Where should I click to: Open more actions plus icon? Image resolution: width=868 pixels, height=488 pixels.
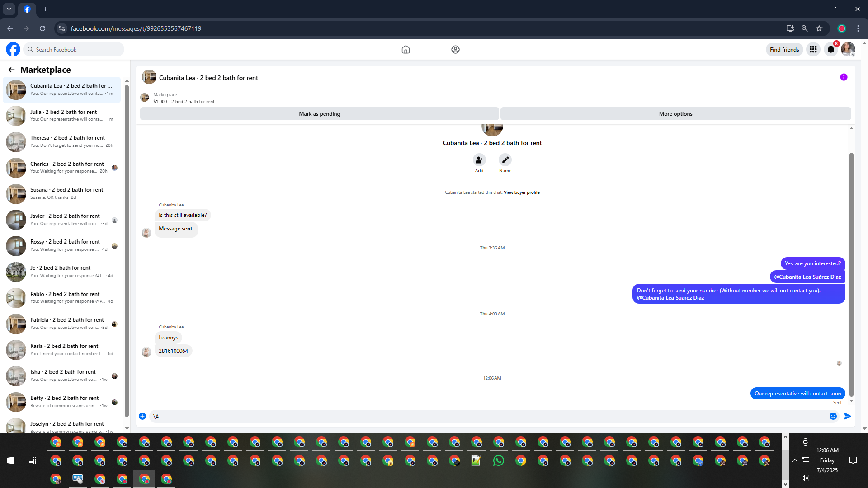pyautogui.click(x=142, y=416)
